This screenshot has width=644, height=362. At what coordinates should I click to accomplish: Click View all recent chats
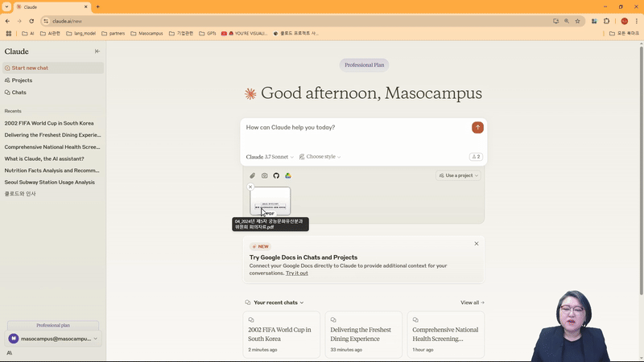tap(472, 302)
